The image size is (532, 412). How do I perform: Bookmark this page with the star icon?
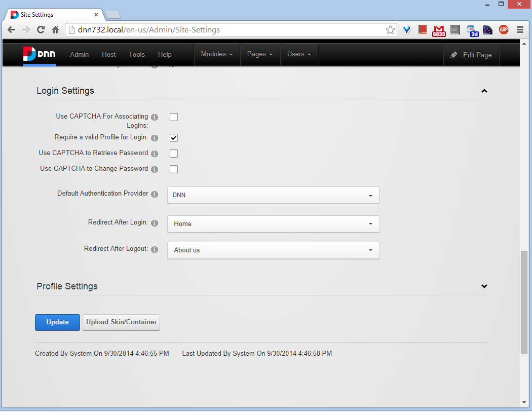[x=390, y=30]
